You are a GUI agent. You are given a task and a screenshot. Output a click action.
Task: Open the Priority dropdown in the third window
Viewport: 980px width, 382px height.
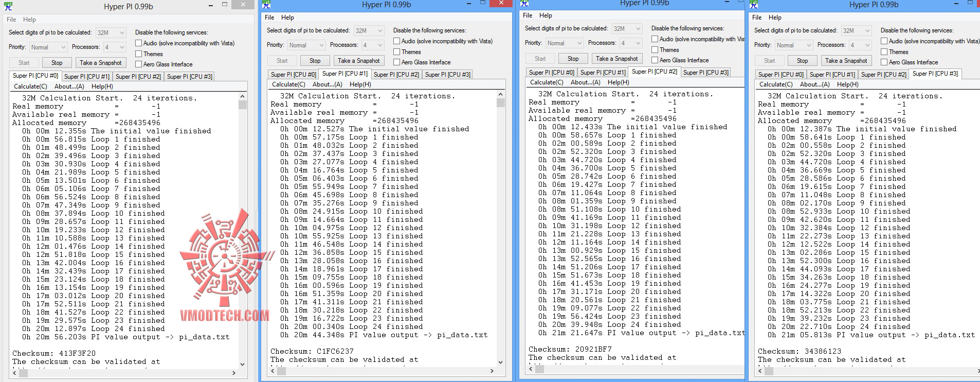(564, 43)
